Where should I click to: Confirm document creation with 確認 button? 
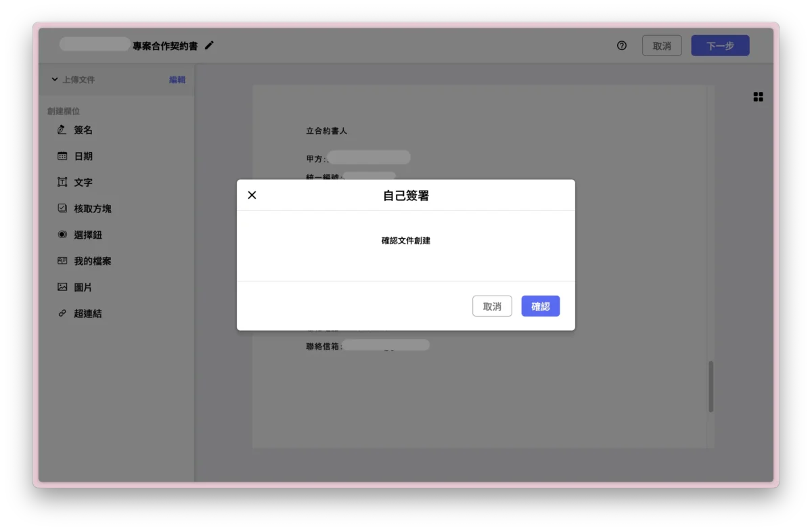tap(540, 306)
